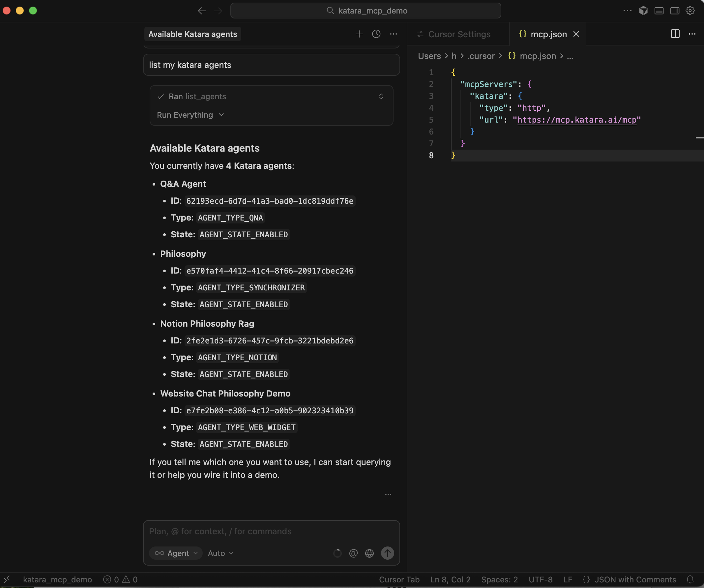Viewport: 704px width, 588px height.
Task: Split the editor right
Action: coord(675,34)
